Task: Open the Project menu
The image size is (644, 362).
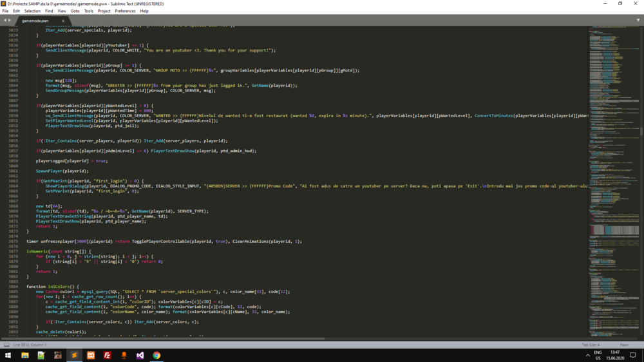Action: click(x=104, y=11)
